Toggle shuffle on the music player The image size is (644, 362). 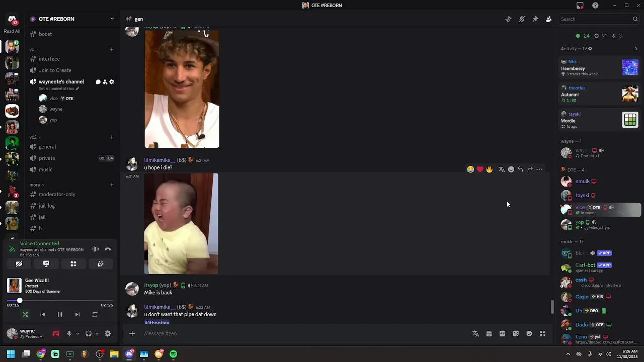click(x=25, y=315)
